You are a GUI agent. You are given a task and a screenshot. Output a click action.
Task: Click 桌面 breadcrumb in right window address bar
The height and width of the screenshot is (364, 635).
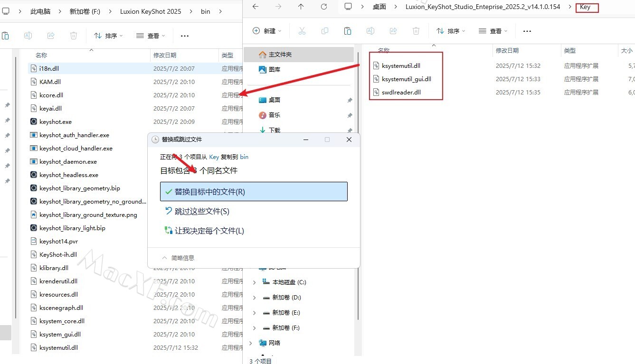coord(379,7)
